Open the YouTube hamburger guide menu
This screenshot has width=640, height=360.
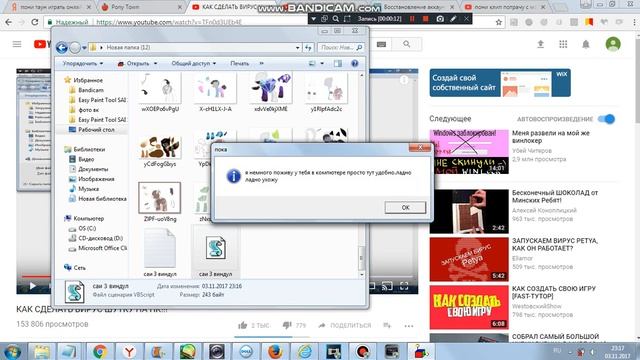17,44
